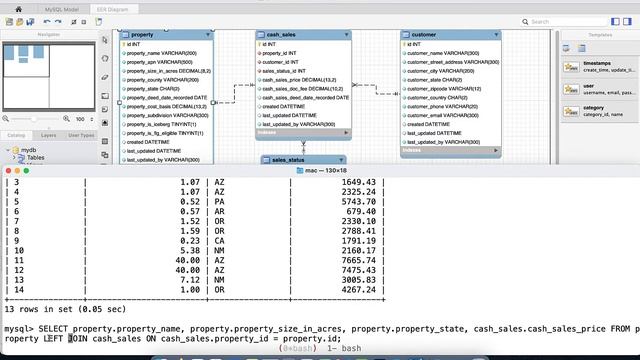The image size is (640, 360).
Task: Select the user table template
Action: click(599, 89)
